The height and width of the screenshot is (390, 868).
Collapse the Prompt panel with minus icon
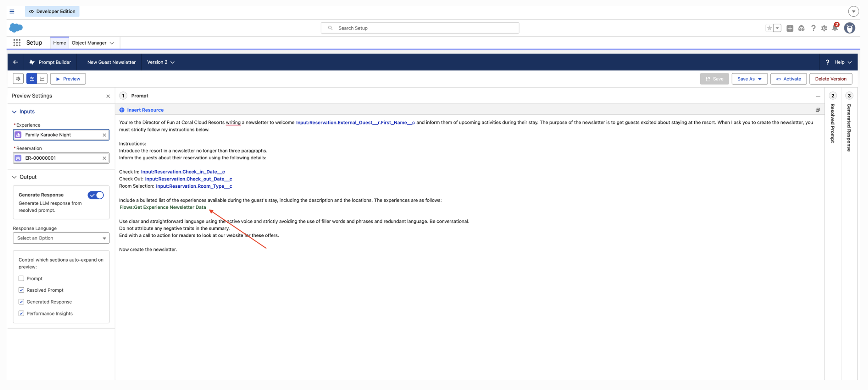tap(818, 96)
